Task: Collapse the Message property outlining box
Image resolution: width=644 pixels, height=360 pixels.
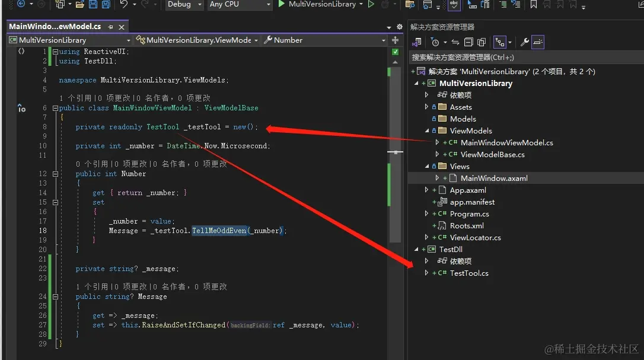Action: coord(55,297)
